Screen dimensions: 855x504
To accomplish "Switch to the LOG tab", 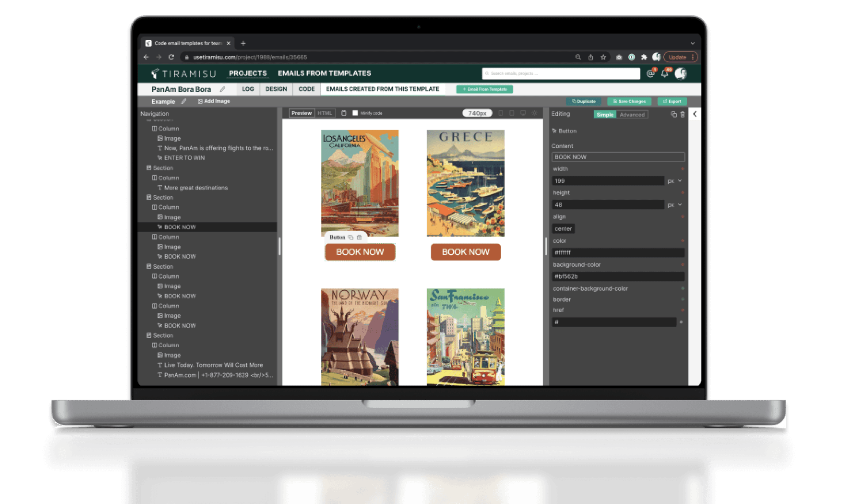I will click(248, 89).
